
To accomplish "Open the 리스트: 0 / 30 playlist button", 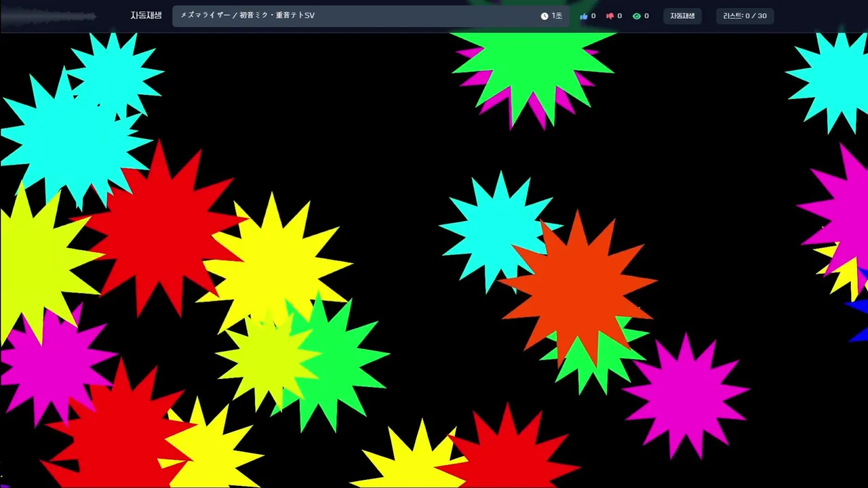I will [x=745, y=16].
